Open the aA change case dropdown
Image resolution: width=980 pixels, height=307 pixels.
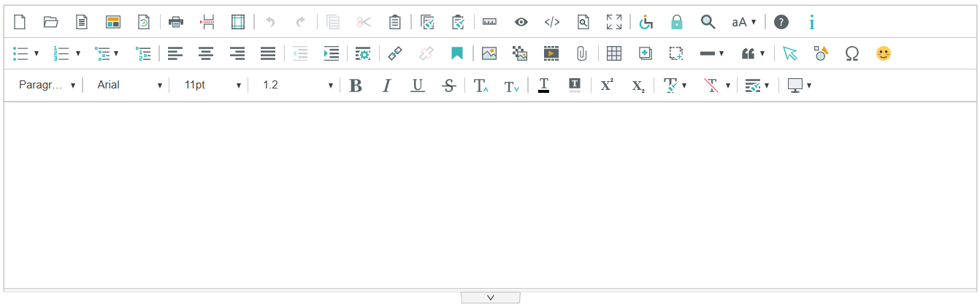click(744, 22)
